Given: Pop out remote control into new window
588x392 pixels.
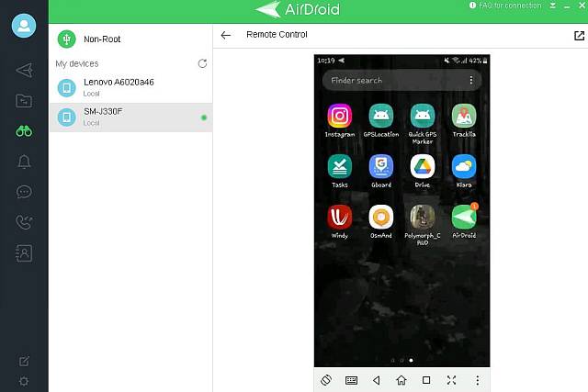Looking at the screenshot, I should 579,36.
